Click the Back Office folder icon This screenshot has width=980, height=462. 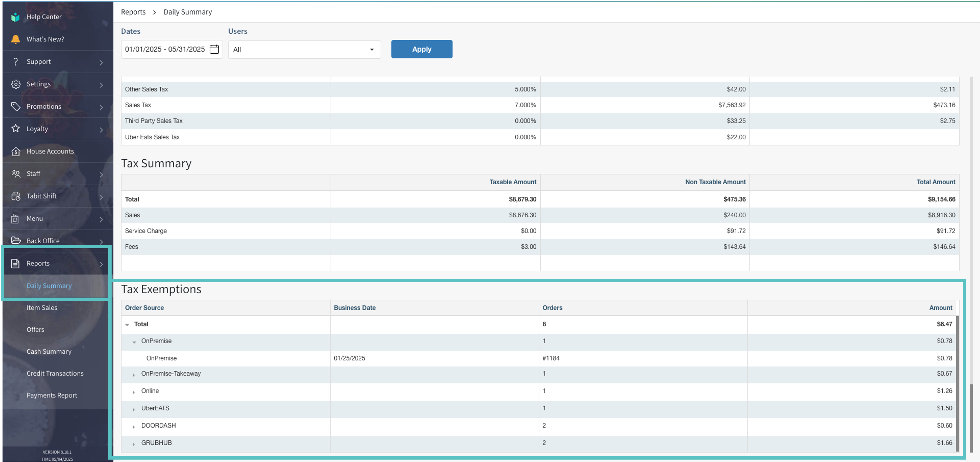[16, 240]
